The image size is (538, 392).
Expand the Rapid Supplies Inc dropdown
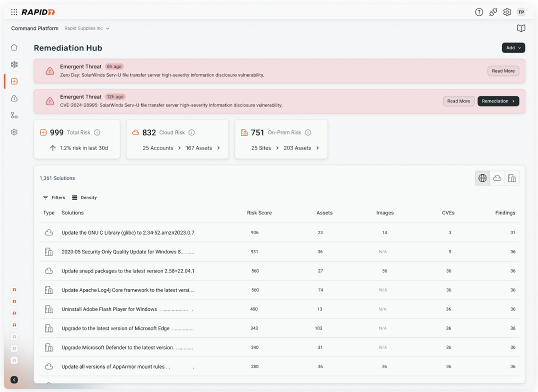pyautogui.click(x=87, y=28)
